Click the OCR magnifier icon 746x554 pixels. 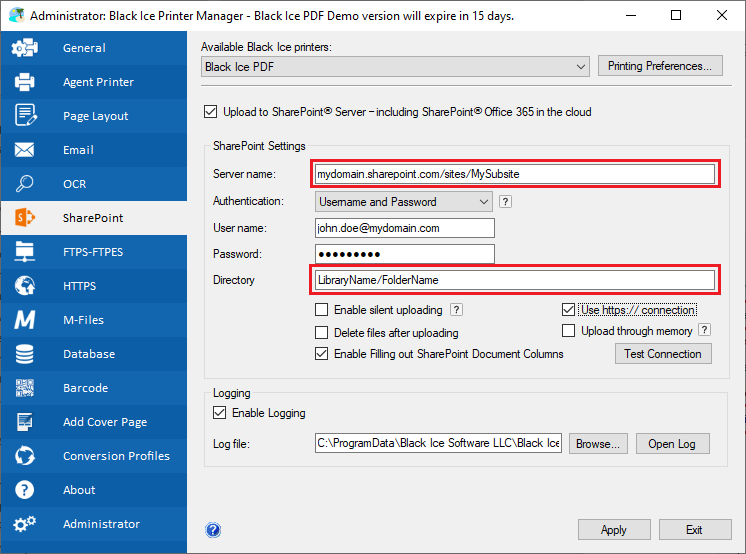coord(25,184)
